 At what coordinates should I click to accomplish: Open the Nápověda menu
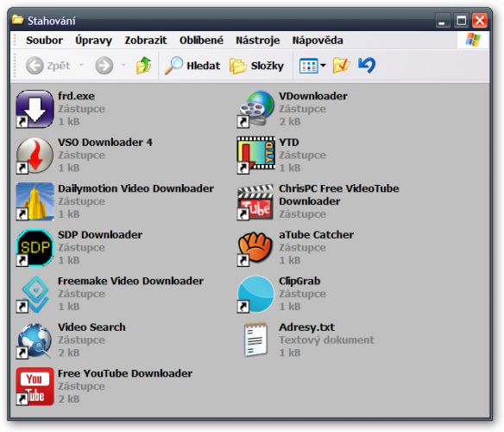click(x=318, y=41)
